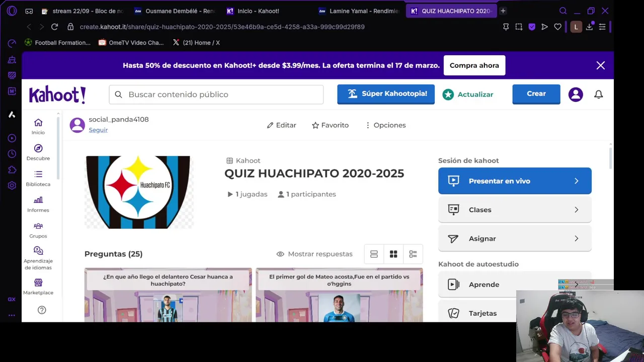
Task: Open Mateo Acosta question card
Action: click(339, 295)
